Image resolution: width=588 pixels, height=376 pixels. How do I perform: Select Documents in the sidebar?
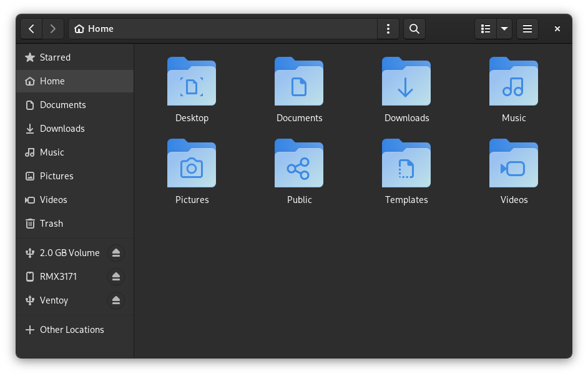point(62,105)
